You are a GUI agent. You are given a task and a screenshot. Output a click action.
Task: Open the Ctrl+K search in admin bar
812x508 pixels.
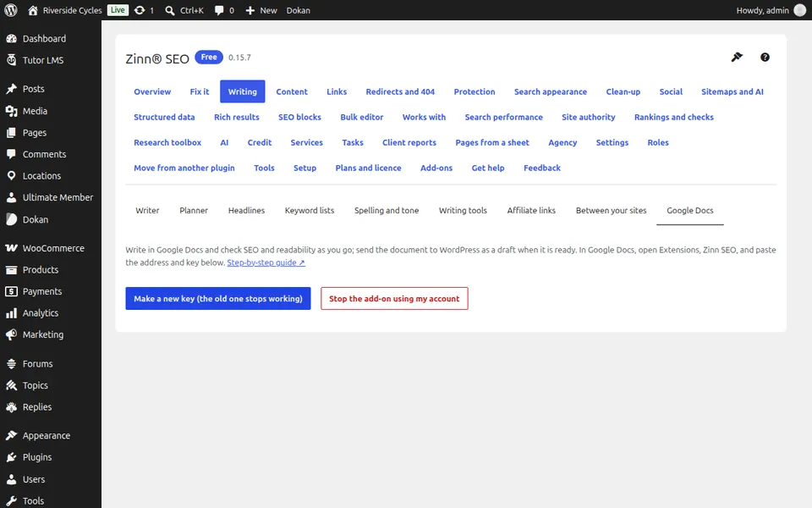point(184,10)
